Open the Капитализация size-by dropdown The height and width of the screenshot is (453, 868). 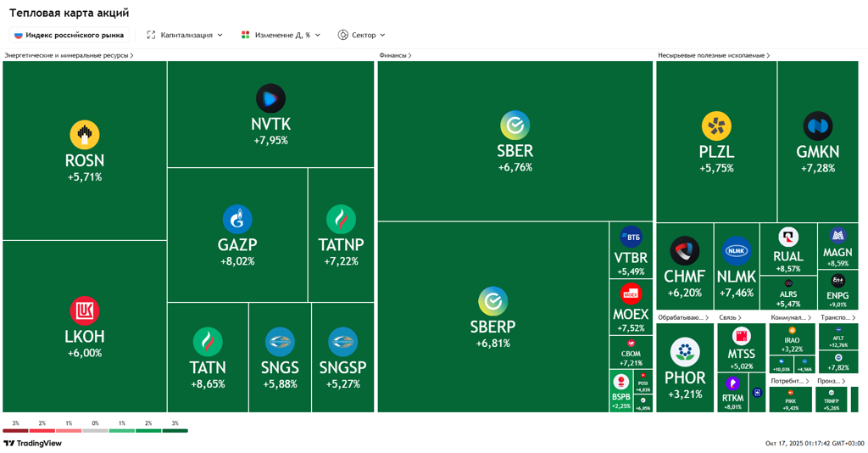185,35
